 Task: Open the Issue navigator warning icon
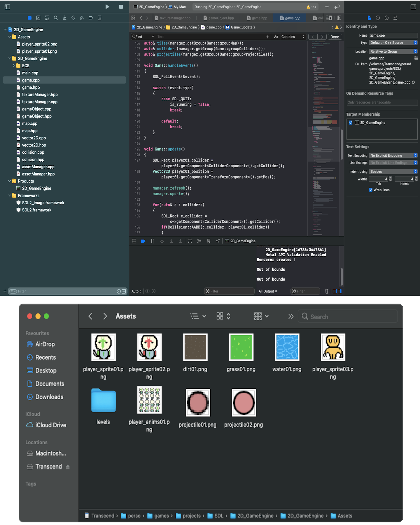(x=64, y=18)
